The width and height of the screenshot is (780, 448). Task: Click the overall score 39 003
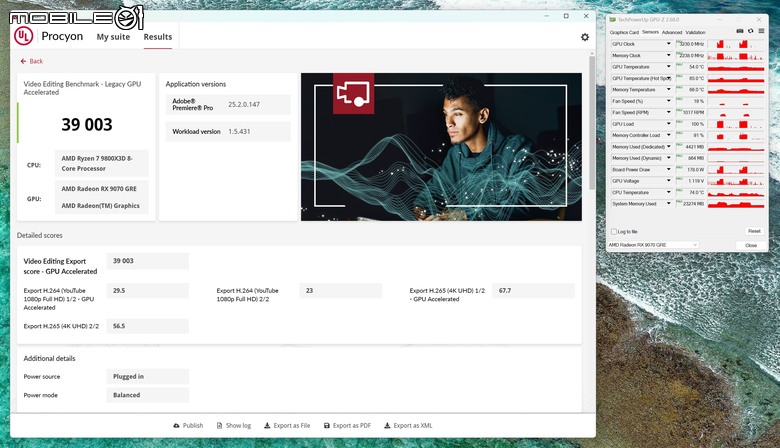click(87, 124)
